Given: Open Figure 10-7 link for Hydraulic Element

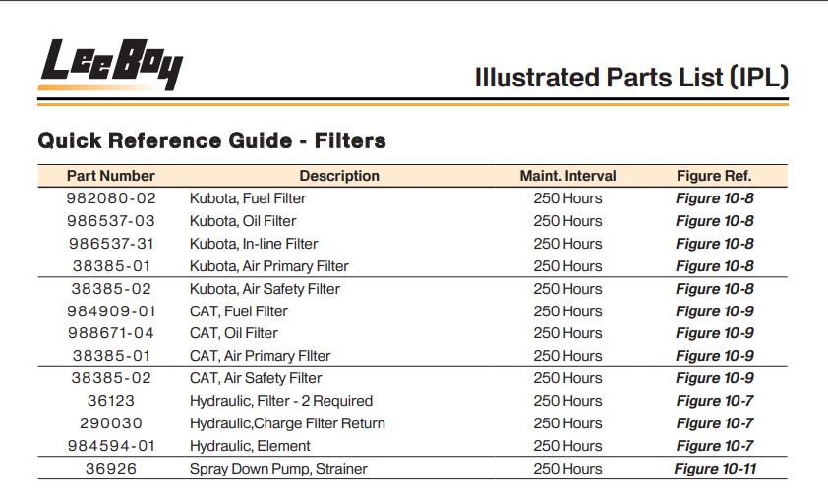Looking at the screenshot, I should [715, 446].
